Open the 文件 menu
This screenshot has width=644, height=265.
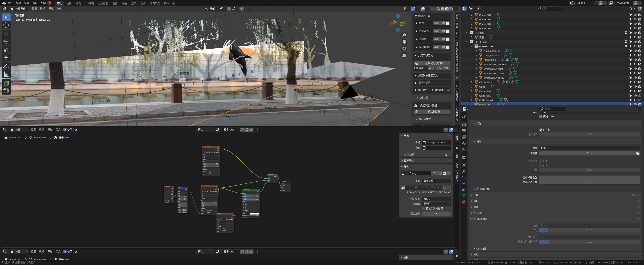pos(10,3)
